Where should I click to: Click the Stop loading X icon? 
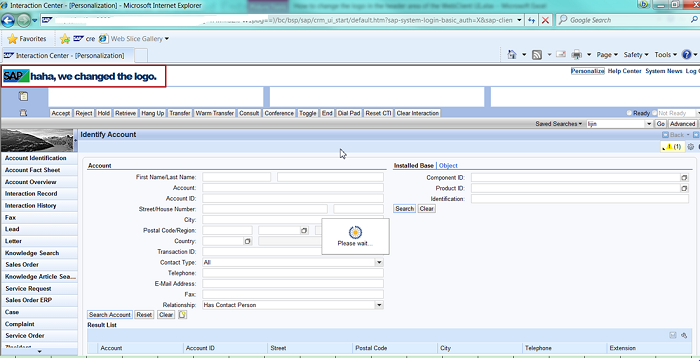click(x=545, y=20)
